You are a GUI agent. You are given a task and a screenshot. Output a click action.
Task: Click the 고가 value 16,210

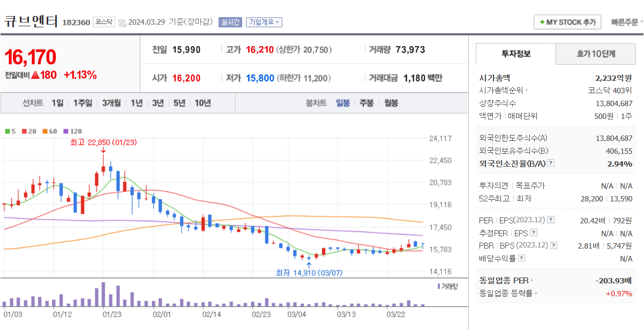tap(260, 50)
